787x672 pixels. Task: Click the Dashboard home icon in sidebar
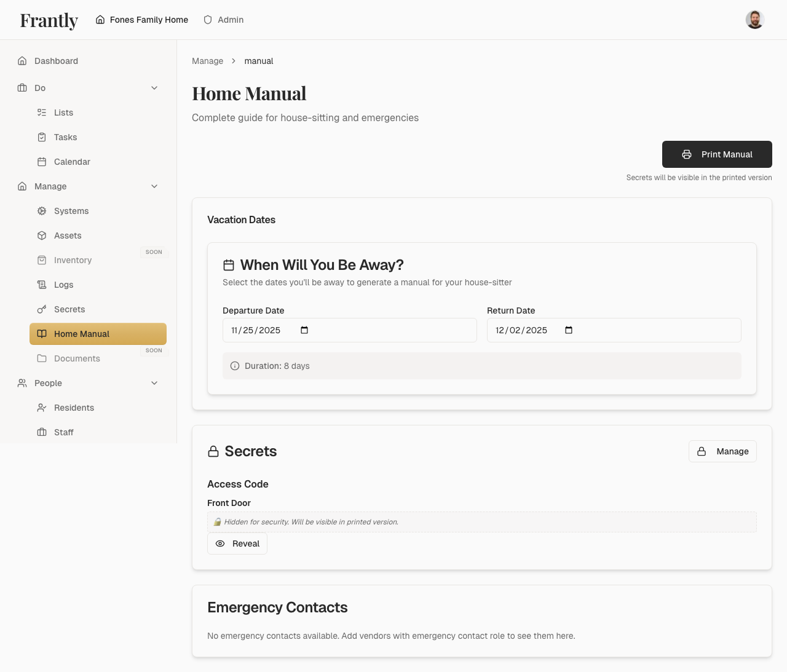pyautogui.click(x=22, y=61)
